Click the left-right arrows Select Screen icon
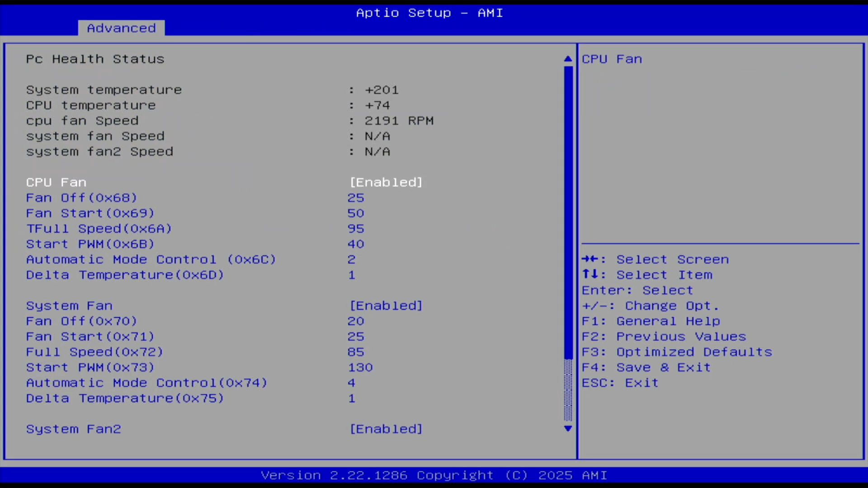Viewport: 868px width, 488px height. (590, 259)
